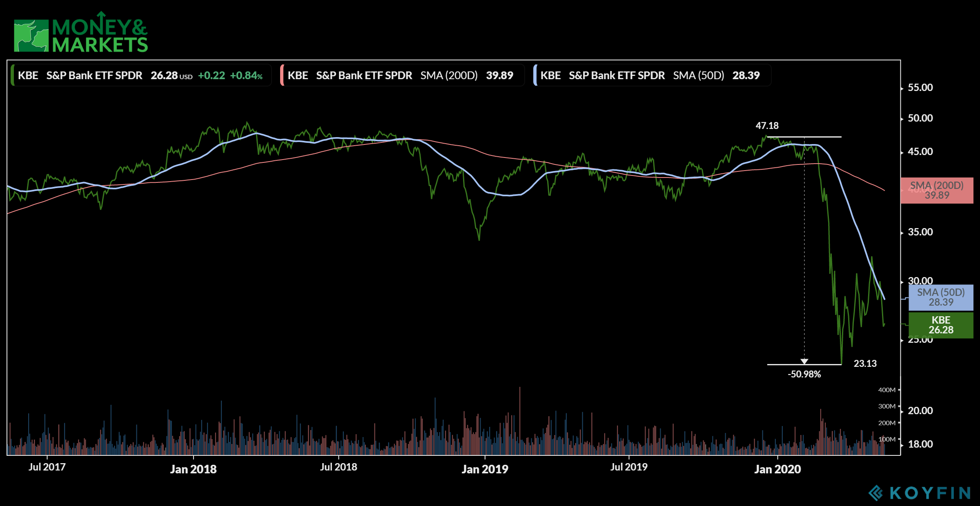
Task: Select the SMA (200D) legend box
Action: pos(402,75)
